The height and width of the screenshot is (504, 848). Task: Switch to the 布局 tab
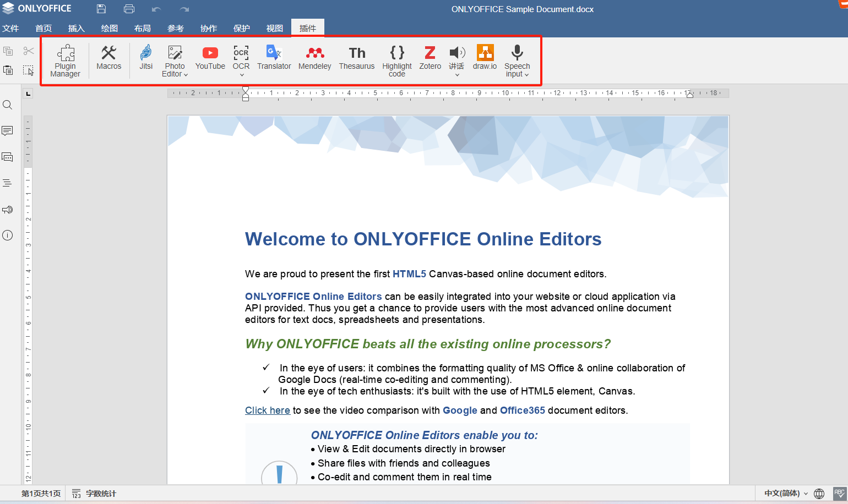click(143, 28)
